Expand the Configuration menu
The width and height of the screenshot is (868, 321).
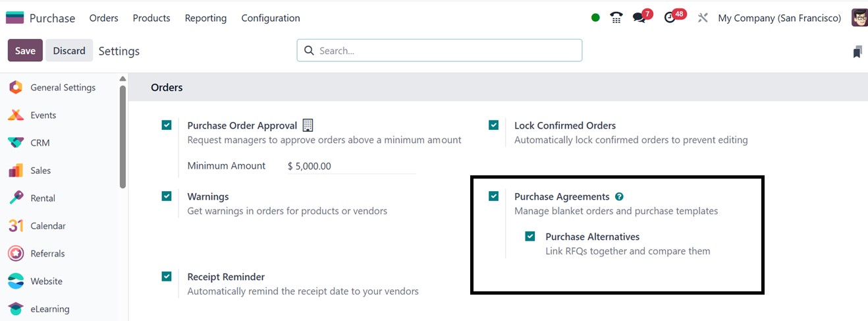(271, 18)
